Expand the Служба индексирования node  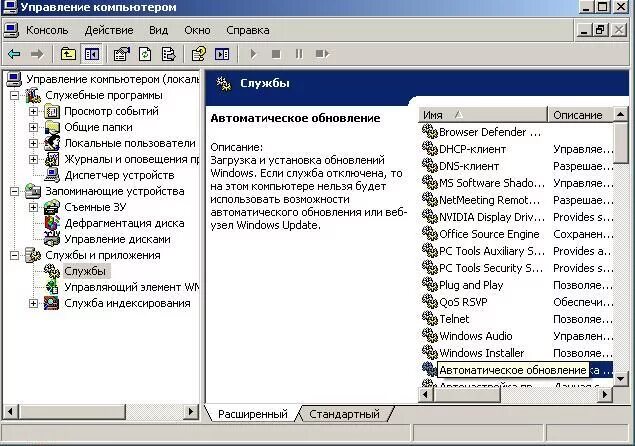33,303
